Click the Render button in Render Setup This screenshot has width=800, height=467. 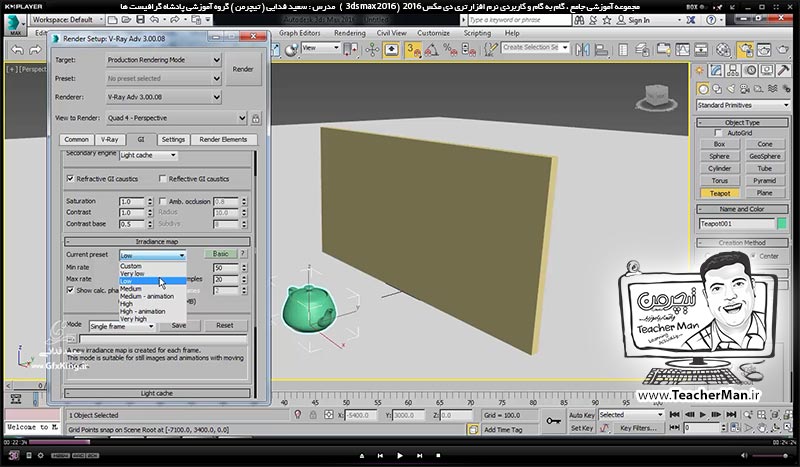[x=243, y=69]
